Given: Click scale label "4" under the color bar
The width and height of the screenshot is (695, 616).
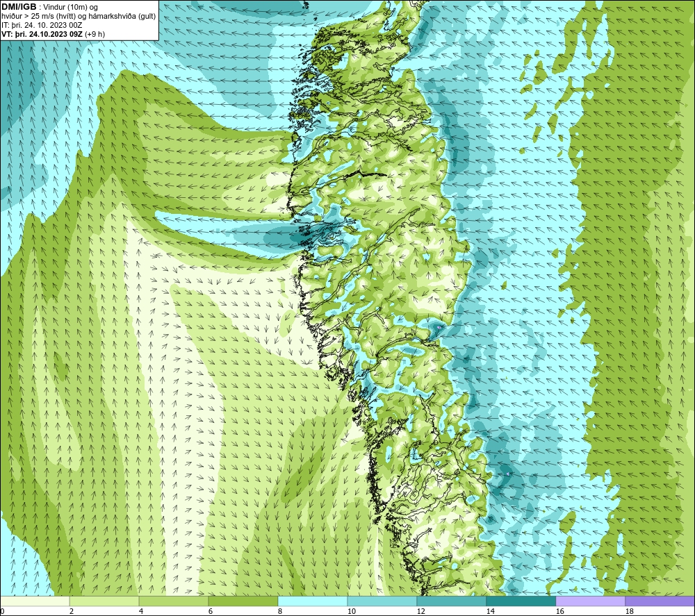Looking at the screenshot, I should [141, 612].
